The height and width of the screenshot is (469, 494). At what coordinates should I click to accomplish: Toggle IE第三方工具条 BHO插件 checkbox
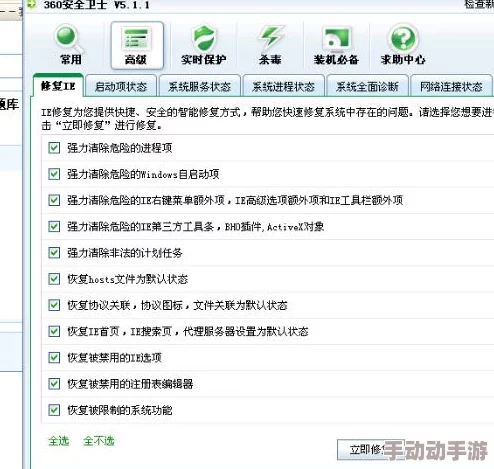(54, 227)
